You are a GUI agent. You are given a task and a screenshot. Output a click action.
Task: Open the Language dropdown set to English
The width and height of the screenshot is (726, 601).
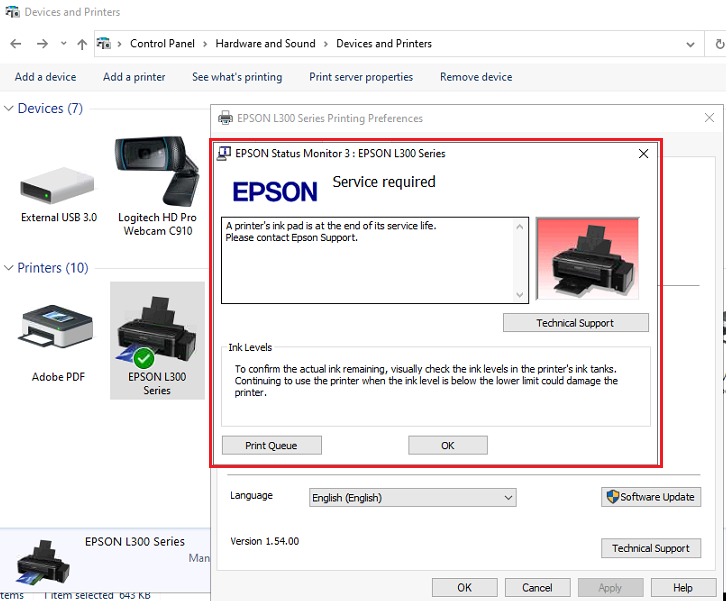pyautogui.click(x=413, y=498)
